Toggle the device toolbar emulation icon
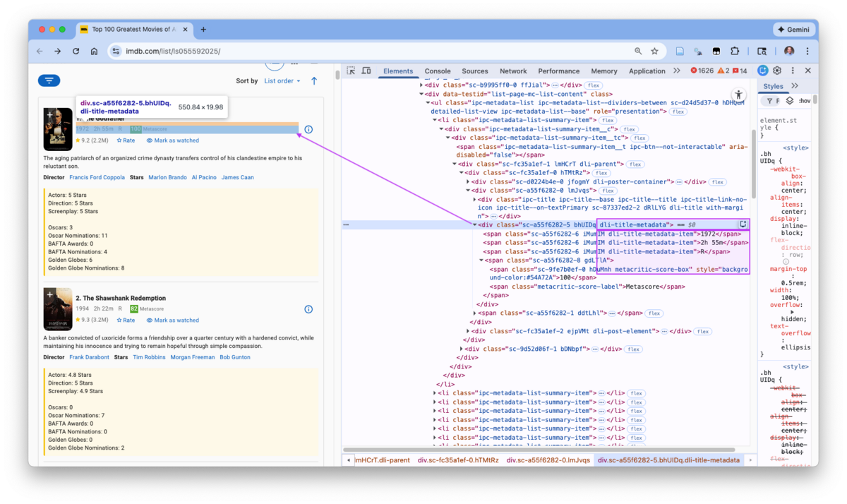This screenshot has width=847, height=504. coord(366,71)
